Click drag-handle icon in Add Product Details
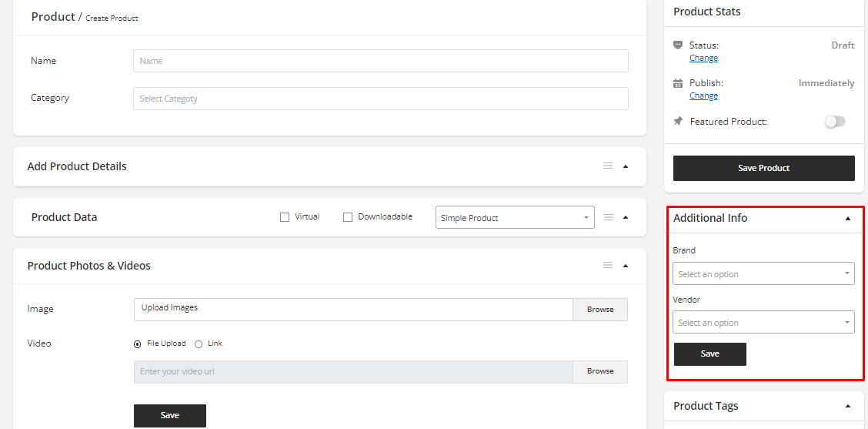This screenshot has height=429, width=868. point(608,166)
